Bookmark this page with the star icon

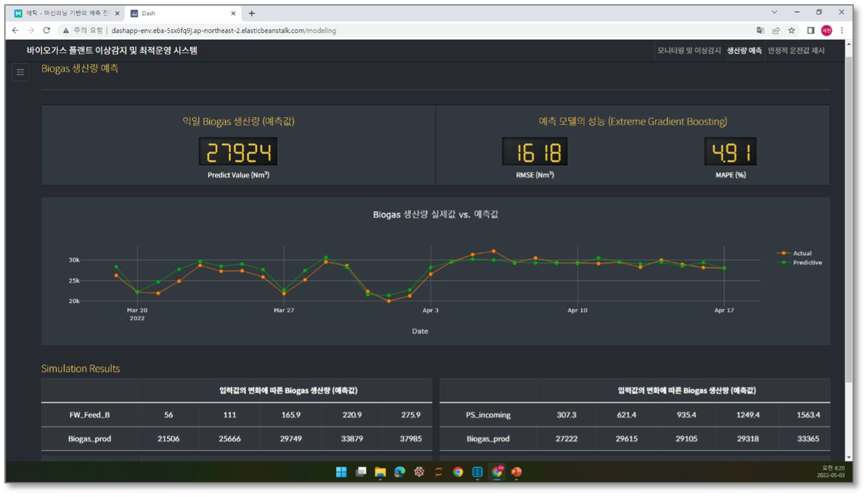point(792,30)
